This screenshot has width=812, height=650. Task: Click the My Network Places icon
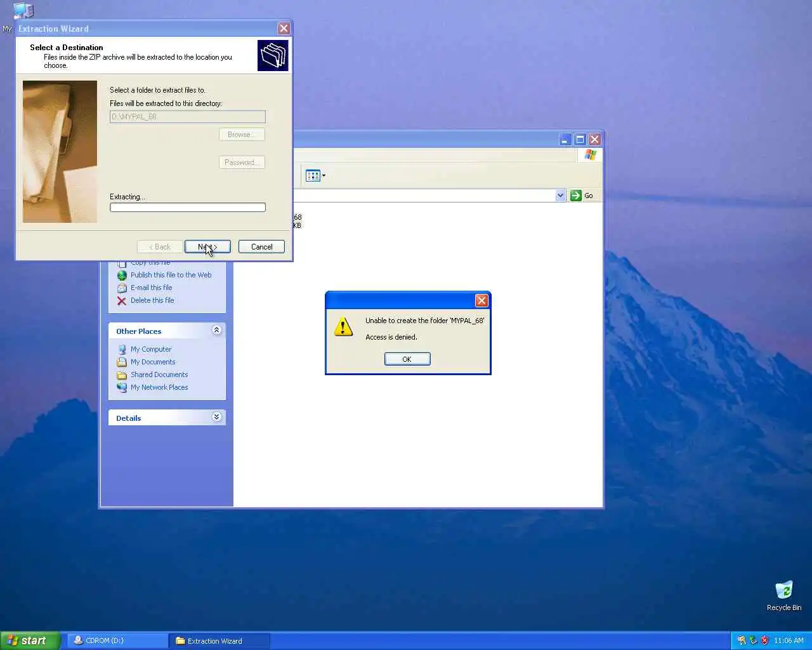[122, 388]
